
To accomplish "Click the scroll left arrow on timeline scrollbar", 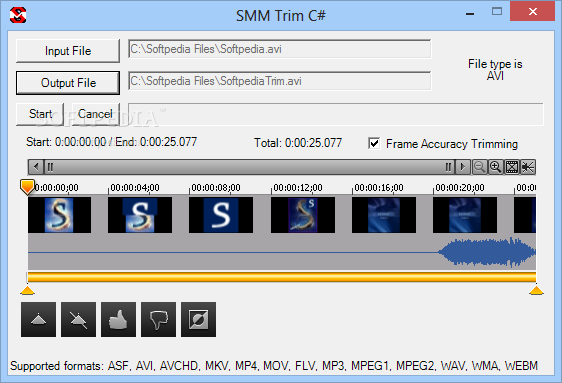I will 36,167.
